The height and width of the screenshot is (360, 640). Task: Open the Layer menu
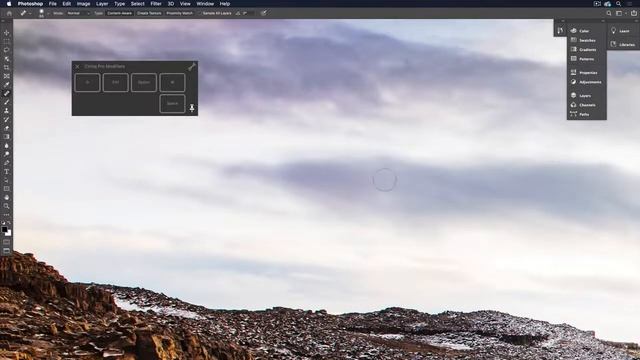click(102, 4)
